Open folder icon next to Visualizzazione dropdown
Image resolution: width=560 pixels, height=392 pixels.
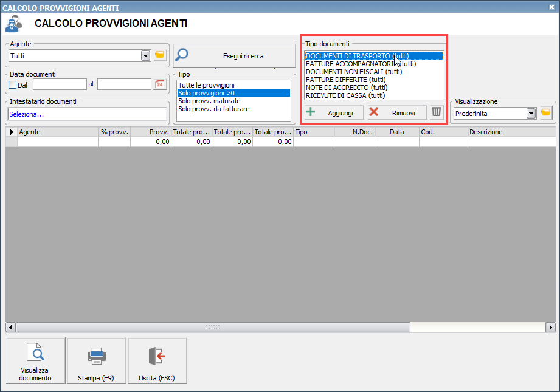tap(546, 113)
